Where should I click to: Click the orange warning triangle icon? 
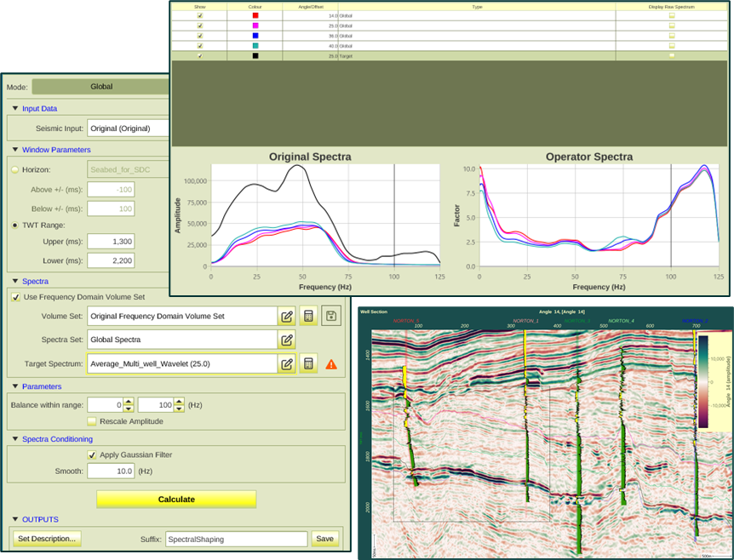tap(331, 364)
